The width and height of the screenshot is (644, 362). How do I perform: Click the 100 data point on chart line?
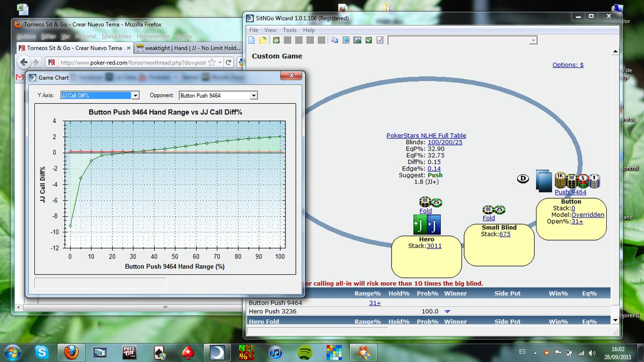point(280,136)
